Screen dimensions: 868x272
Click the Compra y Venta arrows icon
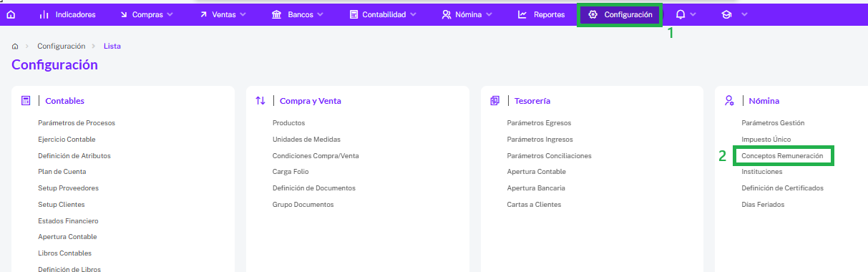pyautogui.click(x=260, y=101)
